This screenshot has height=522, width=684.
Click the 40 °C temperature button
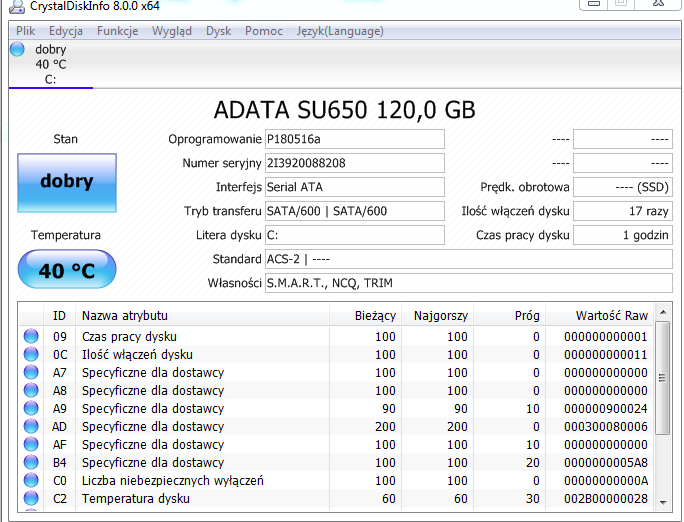(67, 270)
